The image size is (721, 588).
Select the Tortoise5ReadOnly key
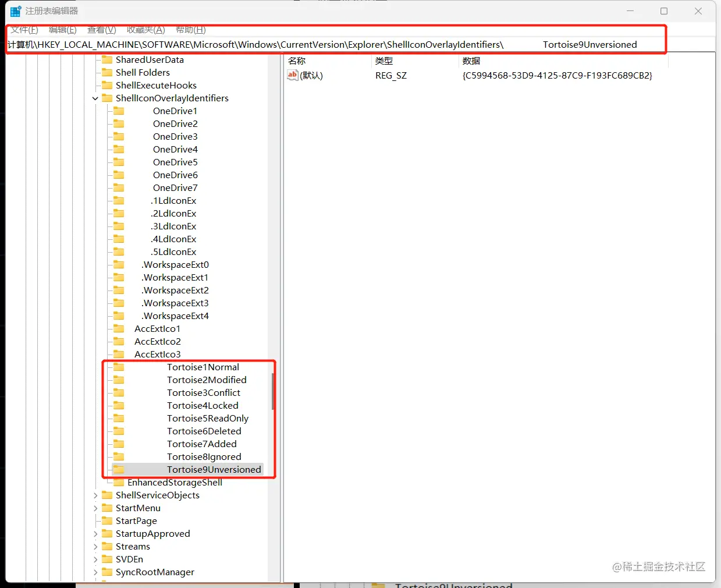pos(208,418)
